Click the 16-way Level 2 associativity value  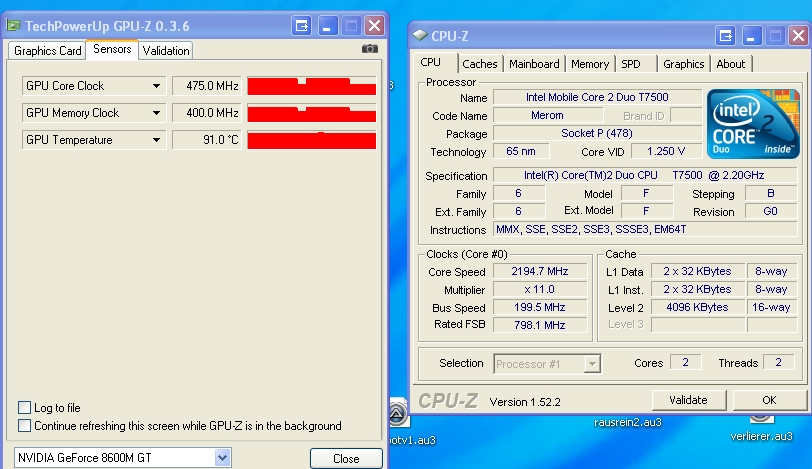[771, 307]
